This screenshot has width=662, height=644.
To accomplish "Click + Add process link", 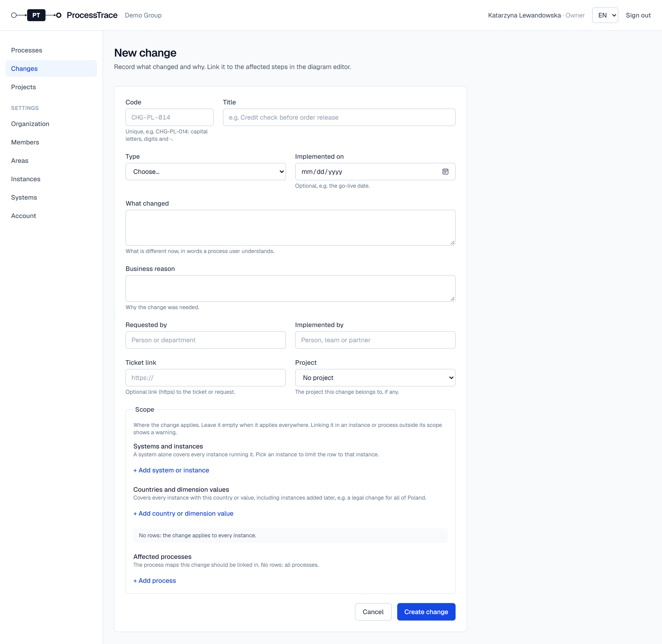I will (154, 581).
